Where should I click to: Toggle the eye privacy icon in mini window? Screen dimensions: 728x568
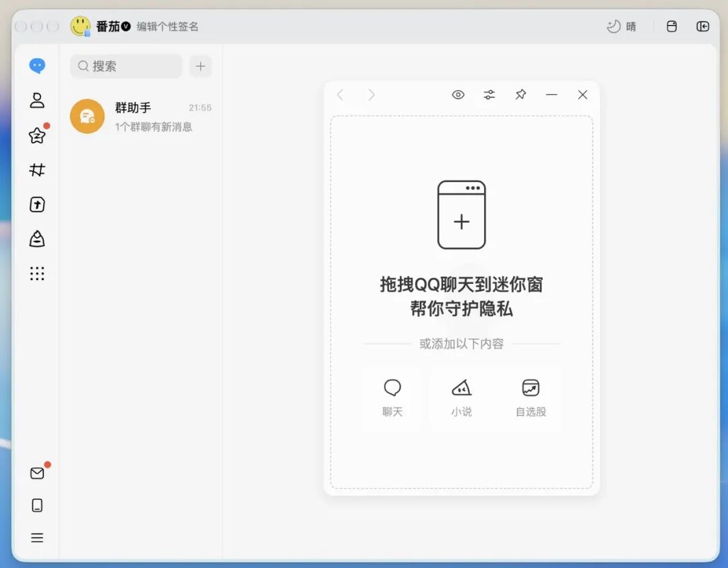click(x=458, y=95)
